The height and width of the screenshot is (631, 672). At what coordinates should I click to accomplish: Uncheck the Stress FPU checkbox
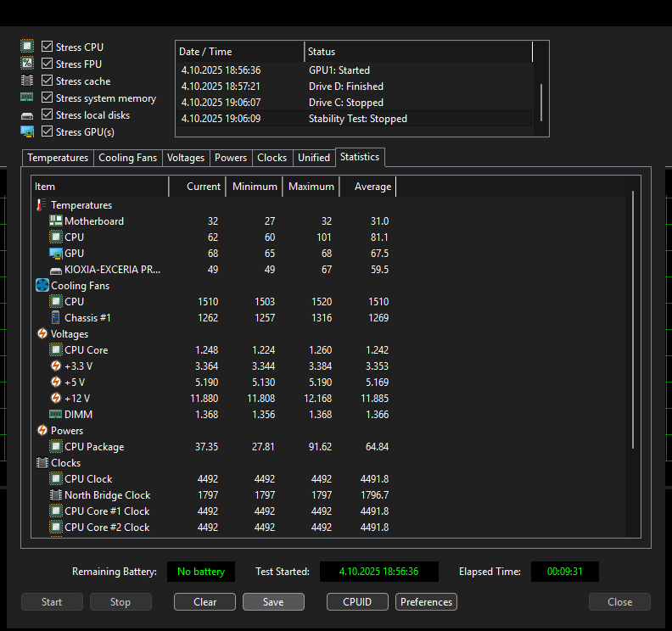click(48, 64)
